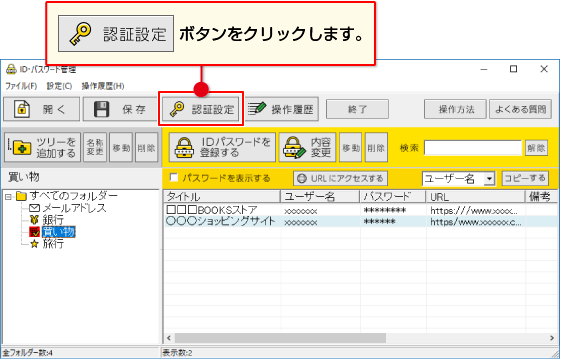Viewport: 561px width, 360px height.
Task: Click the horizontal scrollbar thumb
Action: (x=280, y=338)
